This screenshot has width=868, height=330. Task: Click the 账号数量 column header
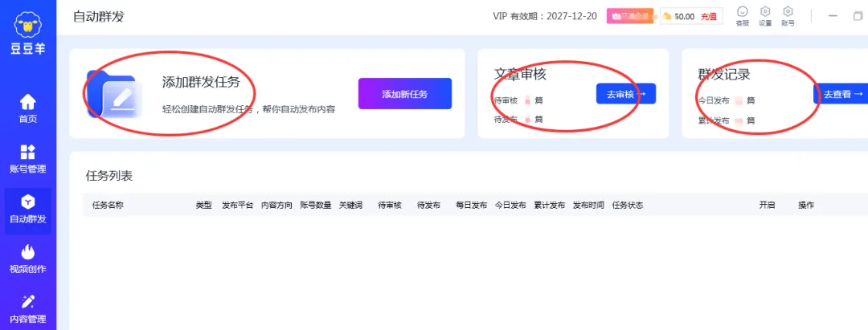(x=316, y=205)
